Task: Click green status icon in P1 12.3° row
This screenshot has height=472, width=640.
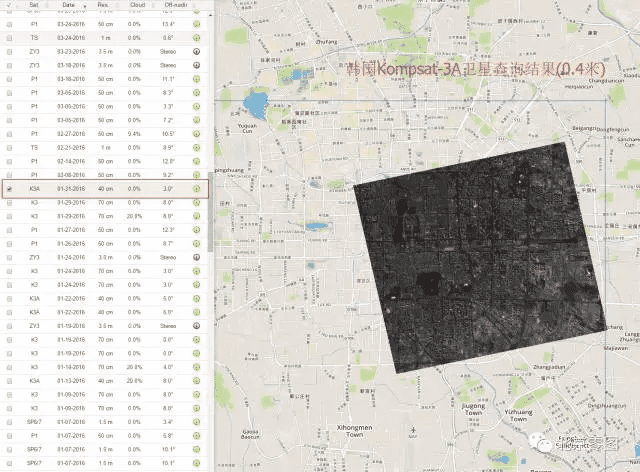Action: coord(196,230)
